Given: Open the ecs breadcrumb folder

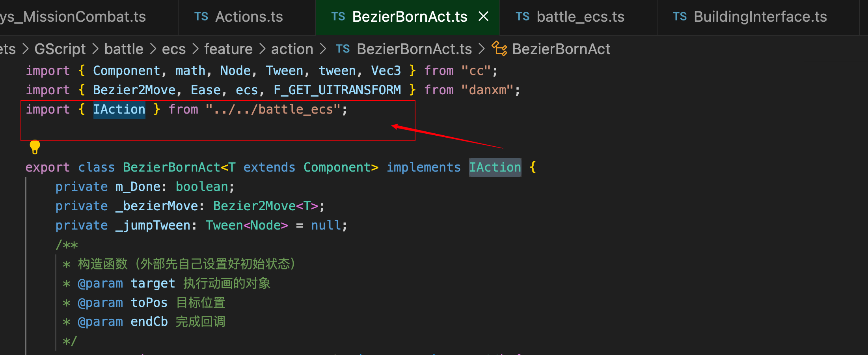Looking at the screenshot, I should [x=173, y=49].
